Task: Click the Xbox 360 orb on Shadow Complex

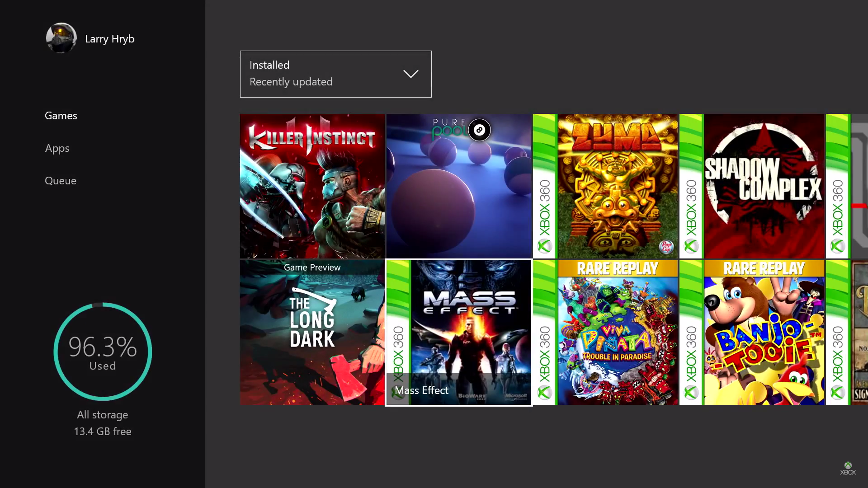Action: tap(691, 246)
